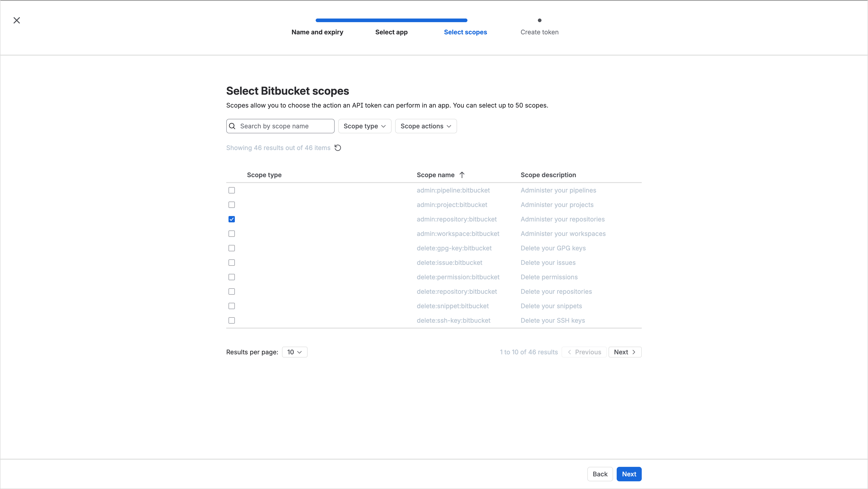The width and height of the screenshot is (868, 489).
Task: Check the delete:ssh-key:bitbucket scope checkbox
Action: click(231, 321)
